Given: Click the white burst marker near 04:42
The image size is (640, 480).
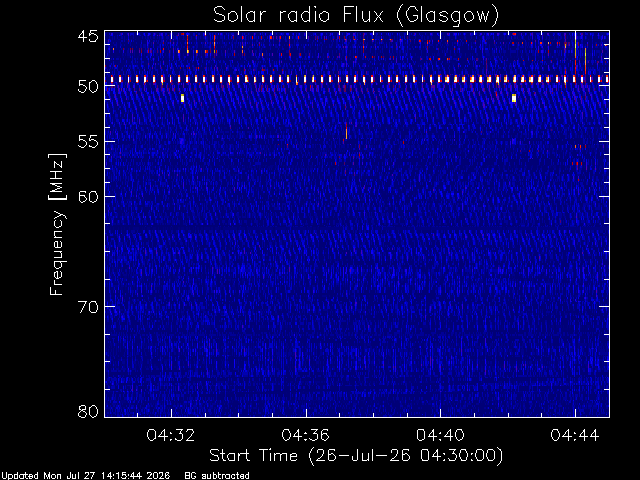Looking at the screenshot, I should coord(514,98).
